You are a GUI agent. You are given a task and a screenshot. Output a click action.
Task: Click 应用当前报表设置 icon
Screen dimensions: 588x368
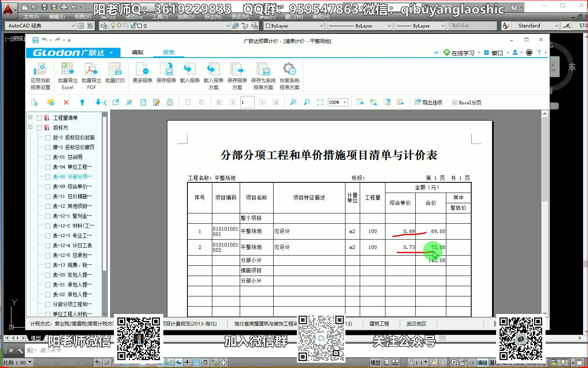coord(40,76)
